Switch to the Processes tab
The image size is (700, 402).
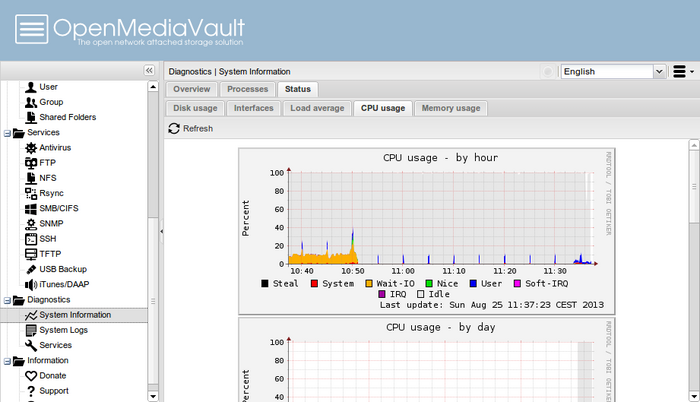(x=247, y=90)
